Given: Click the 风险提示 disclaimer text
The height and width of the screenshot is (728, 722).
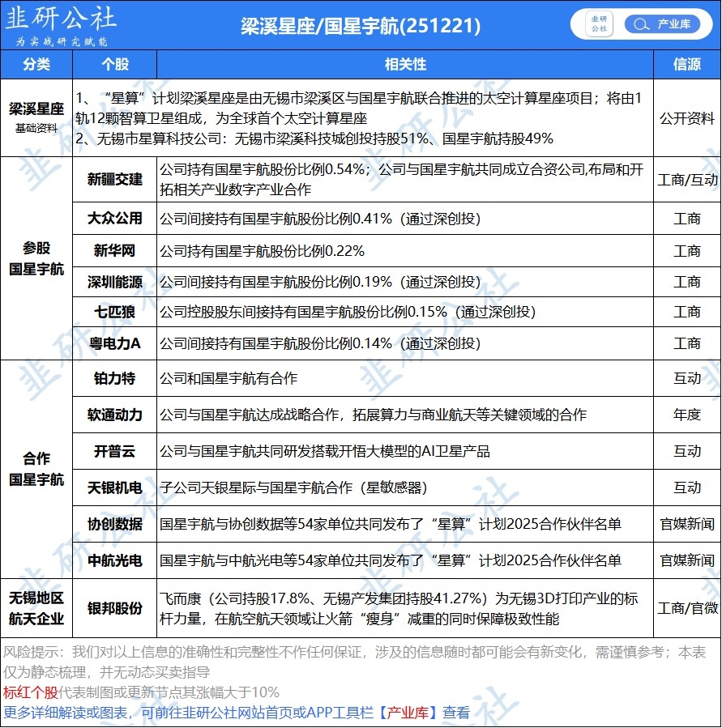Looking at the screenshot, I should click(x=354, y=662).
